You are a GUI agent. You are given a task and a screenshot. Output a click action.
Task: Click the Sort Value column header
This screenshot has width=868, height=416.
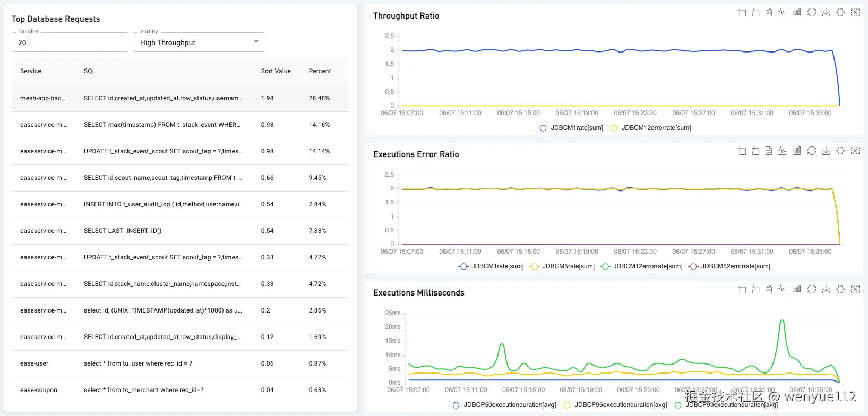[x=276, y=71]
